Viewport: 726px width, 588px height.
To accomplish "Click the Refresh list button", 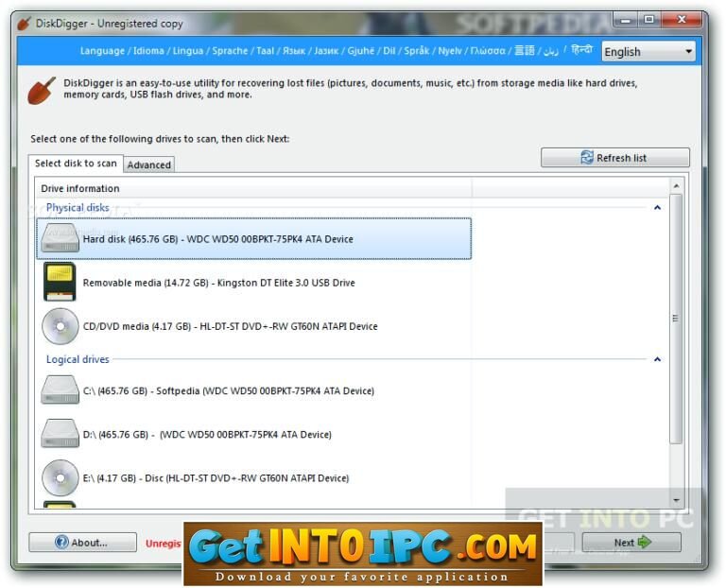I will pyautogui.click(x=614, y=158).
